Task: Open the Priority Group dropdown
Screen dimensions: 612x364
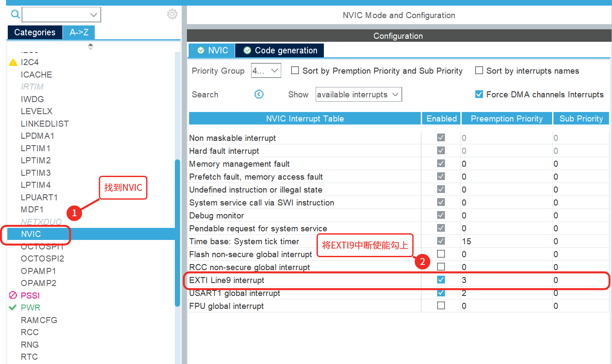Action: [x=266, y=71]
